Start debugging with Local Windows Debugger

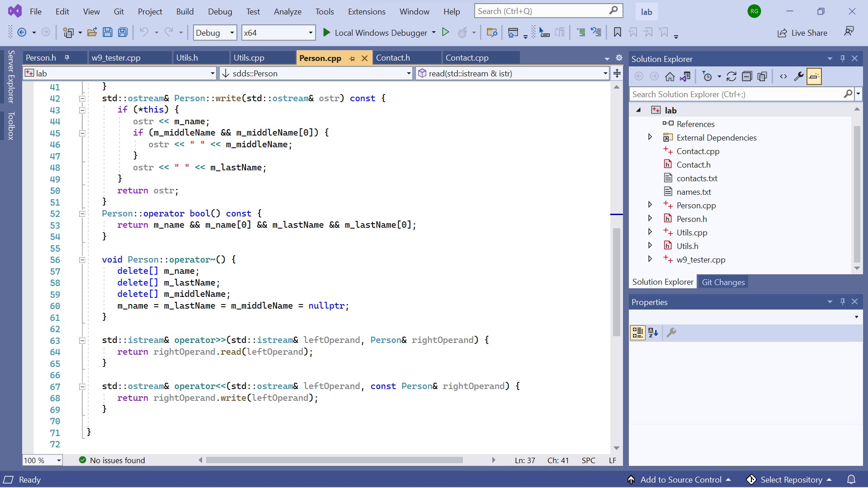click(x=374, y=33)
